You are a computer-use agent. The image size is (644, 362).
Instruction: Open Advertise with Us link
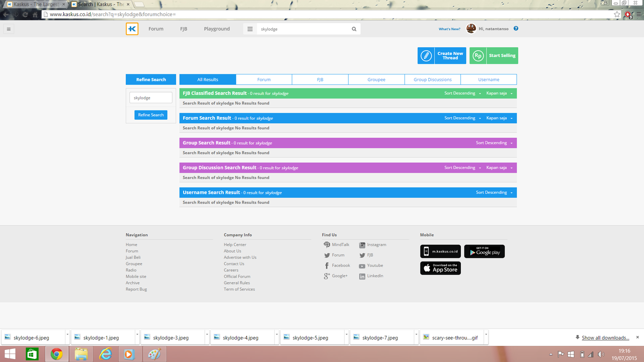coord(240,257)
